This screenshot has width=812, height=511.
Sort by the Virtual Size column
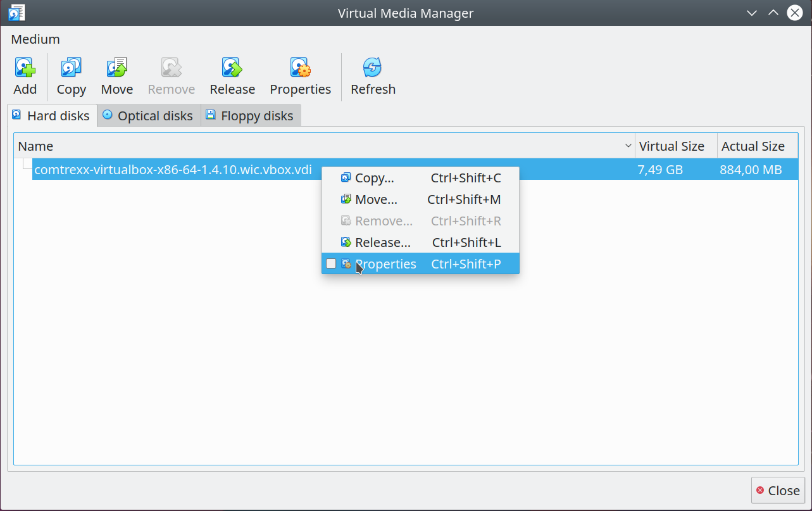tap(676, 146)
